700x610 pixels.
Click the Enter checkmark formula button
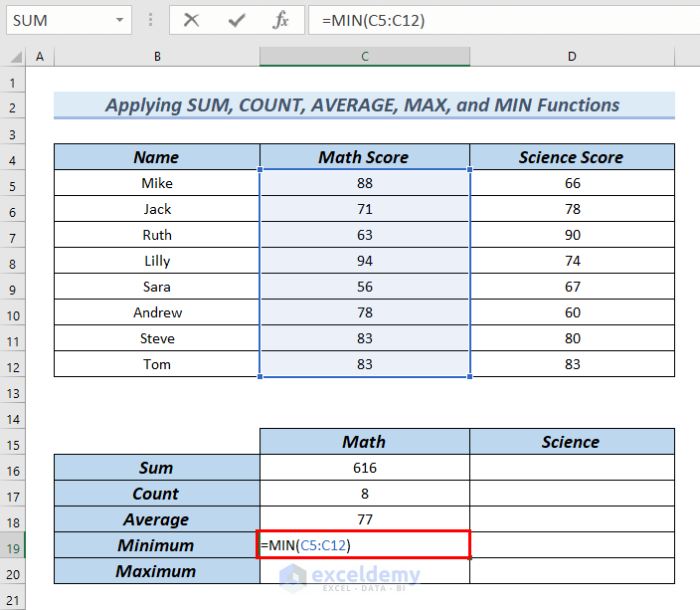click(237, 20)
